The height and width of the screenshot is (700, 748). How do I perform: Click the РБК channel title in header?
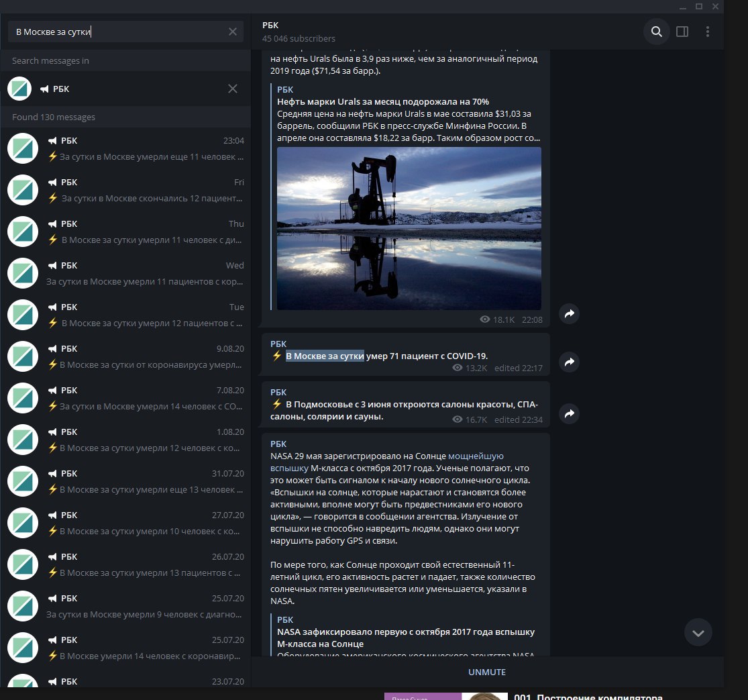pos(270,26)
